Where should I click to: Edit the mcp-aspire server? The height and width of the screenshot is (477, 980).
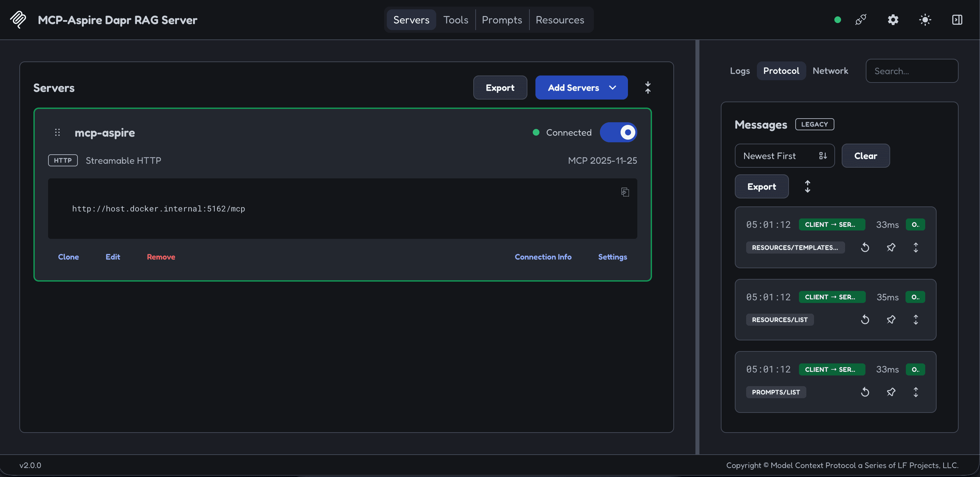113,257
